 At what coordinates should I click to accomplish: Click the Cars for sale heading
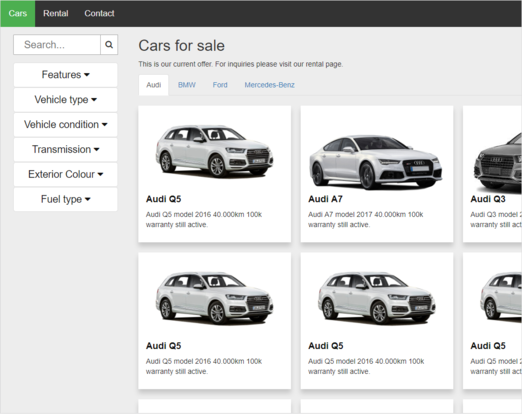[182, 46]
